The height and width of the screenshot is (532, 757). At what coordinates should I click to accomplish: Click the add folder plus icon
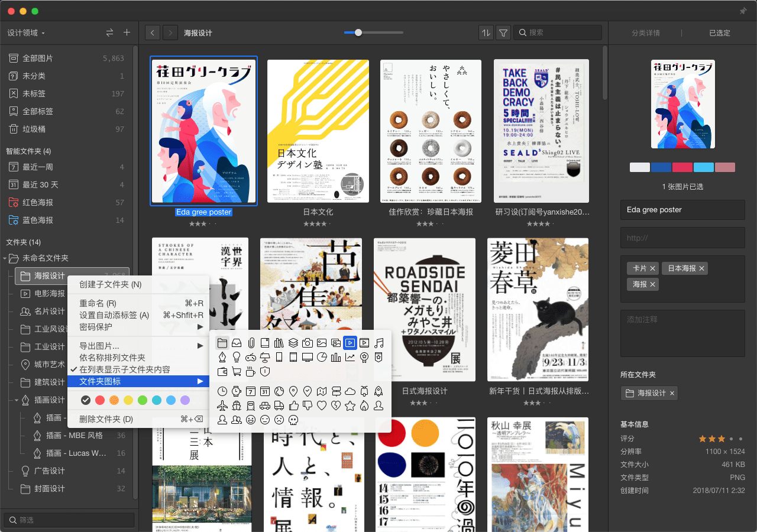pyautogui.click(x=127, y=33)
